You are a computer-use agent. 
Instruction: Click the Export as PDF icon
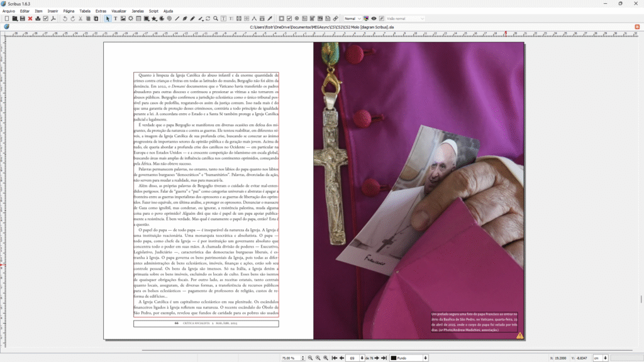(x=53, y=18)
